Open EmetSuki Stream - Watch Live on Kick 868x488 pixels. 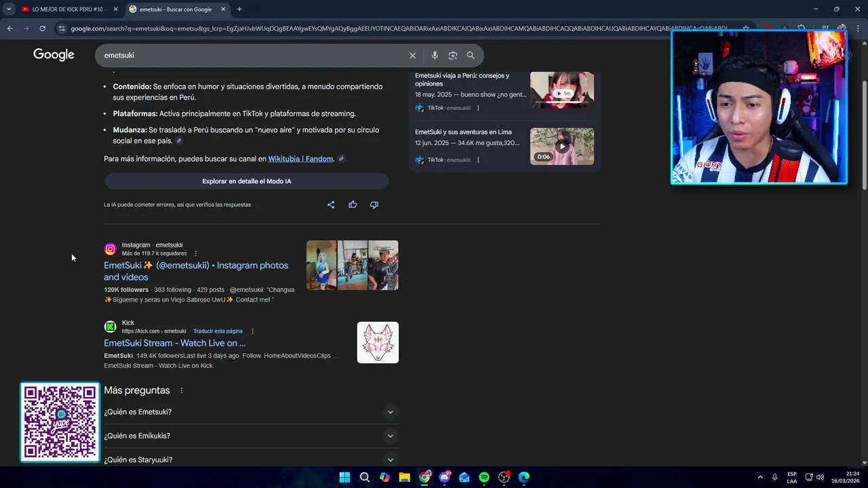point(175,343)
